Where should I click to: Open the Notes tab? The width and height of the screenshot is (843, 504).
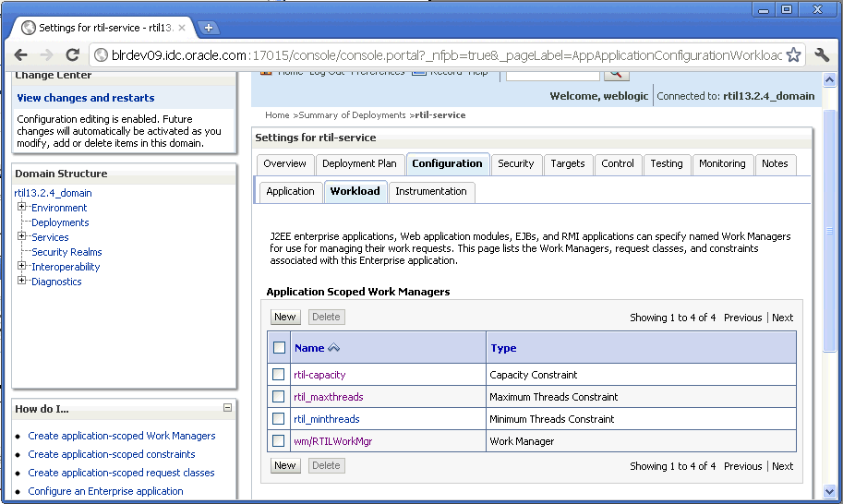pyautogui.click(x=775, y=164)
